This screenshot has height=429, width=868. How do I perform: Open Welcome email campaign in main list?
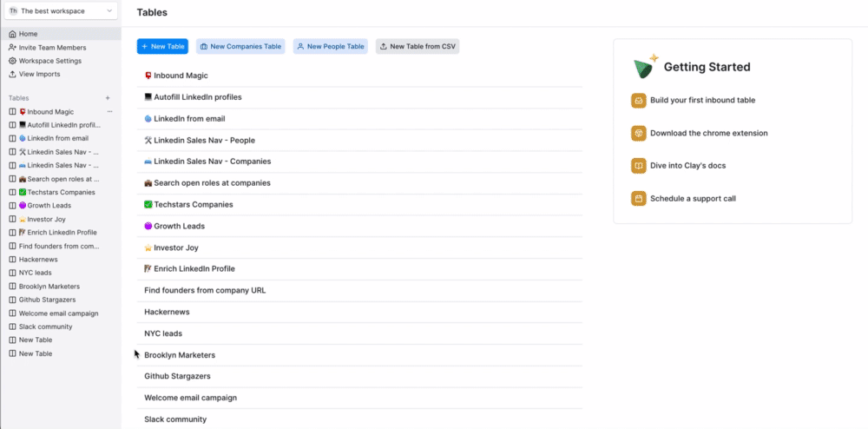point(360,398)
